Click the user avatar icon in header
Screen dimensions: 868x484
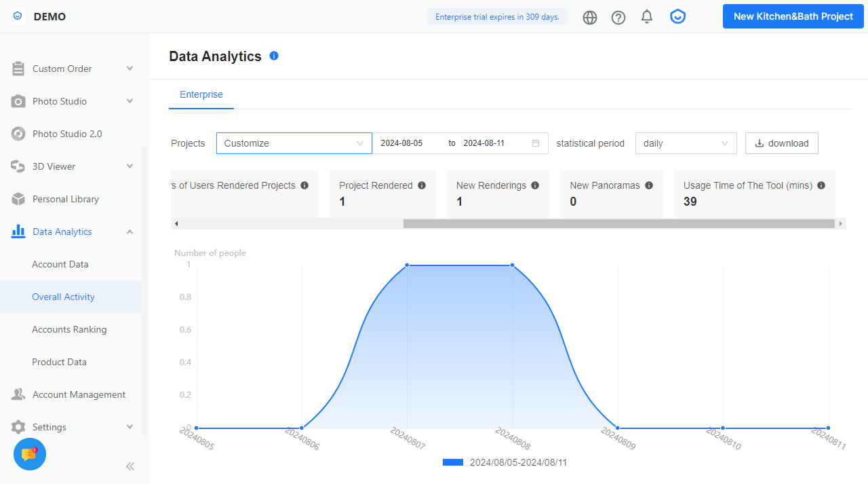point(677,16)
